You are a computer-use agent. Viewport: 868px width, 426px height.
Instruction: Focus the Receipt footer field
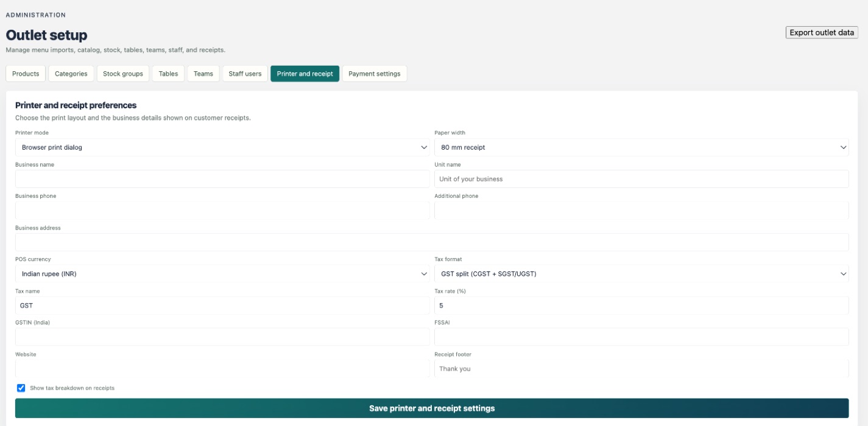(x=641, y=369)
